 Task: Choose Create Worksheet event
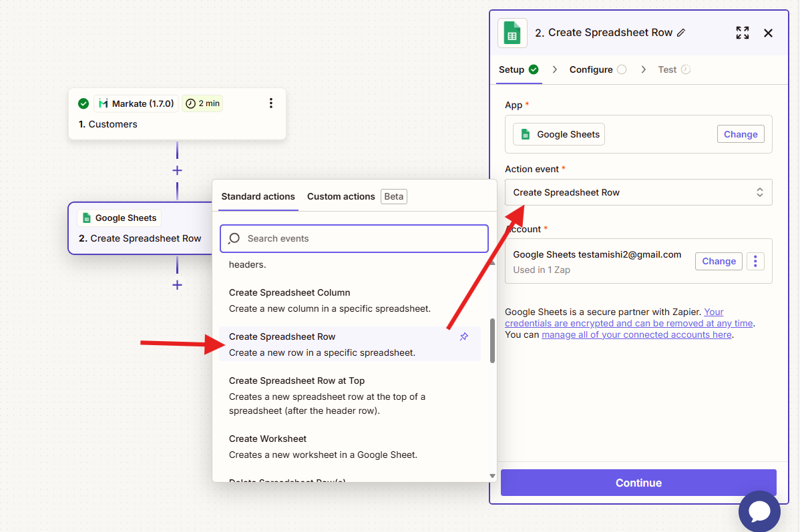pos(350,447)
